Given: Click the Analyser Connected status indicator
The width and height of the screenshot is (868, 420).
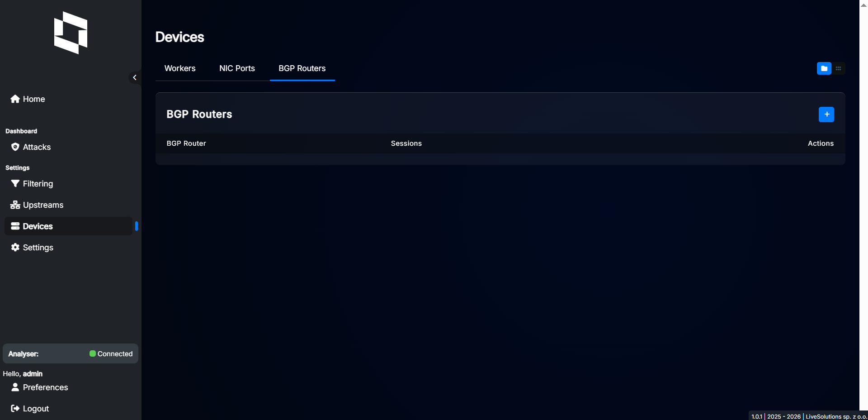Looking at the screenshot, I should click(111, 354).
